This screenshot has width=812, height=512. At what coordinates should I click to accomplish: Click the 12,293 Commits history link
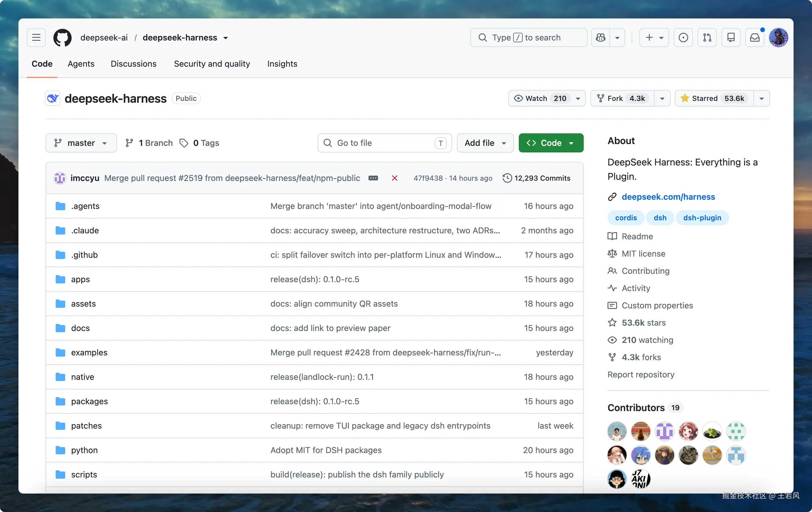click(x=536, y=178)
